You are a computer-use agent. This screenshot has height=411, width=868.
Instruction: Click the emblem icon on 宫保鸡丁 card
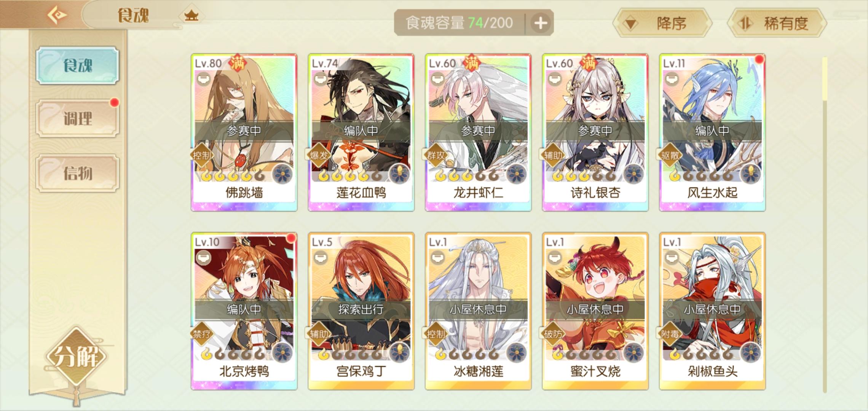(400, 353)
